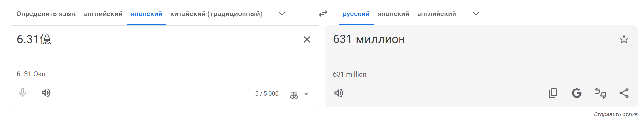Screen dimensions: 644x127
Task: Listen to the Russian translation audio
Action: (x=339, y=93)
